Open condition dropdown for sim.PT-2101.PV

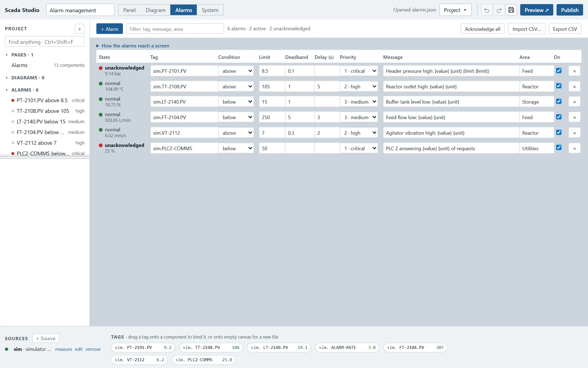point(236,71)
